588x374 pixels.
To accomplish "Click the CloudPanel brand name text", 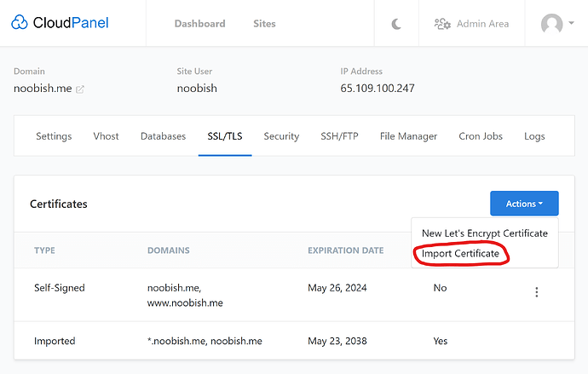I will tap(71, 23).
